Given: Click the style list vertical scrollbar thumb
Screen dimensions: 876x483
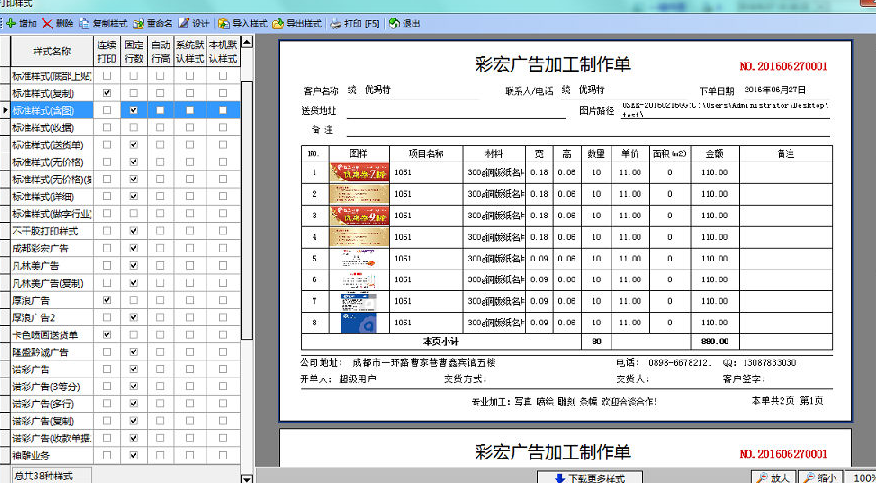Looking at the screenshot, I should pyautogui.click(x=247, y=210).
